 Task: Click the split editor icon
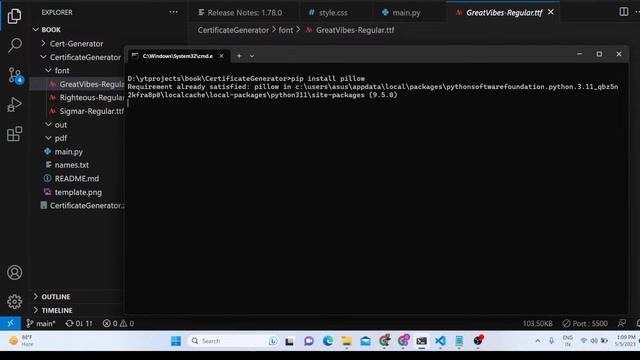click(623, 12)
